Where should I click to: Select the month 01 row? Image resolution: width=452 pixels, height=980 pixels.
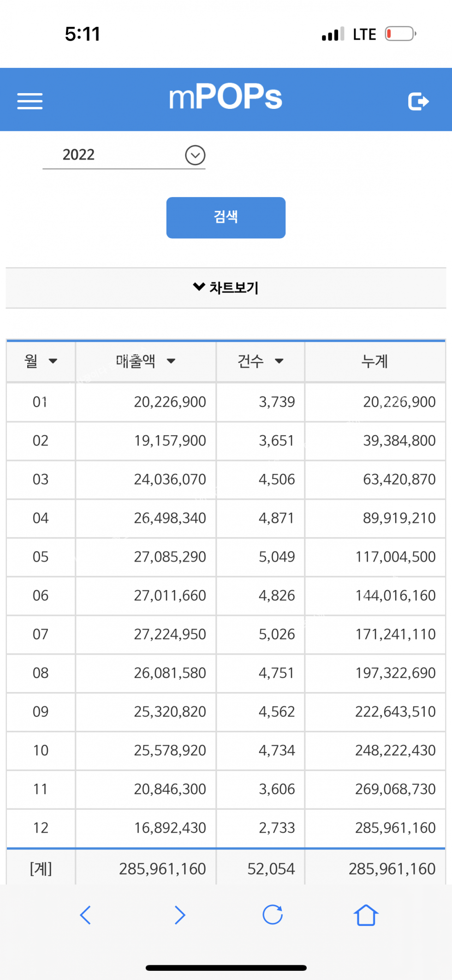[x=40, y=402]
